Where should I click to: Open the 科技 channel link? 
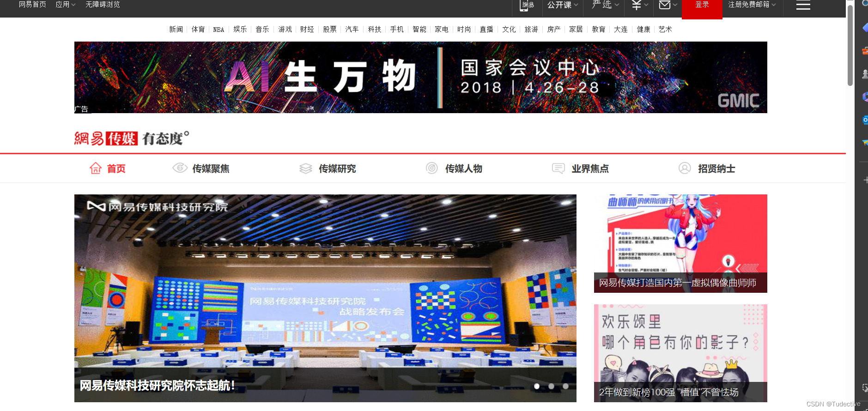pos(375,29)
